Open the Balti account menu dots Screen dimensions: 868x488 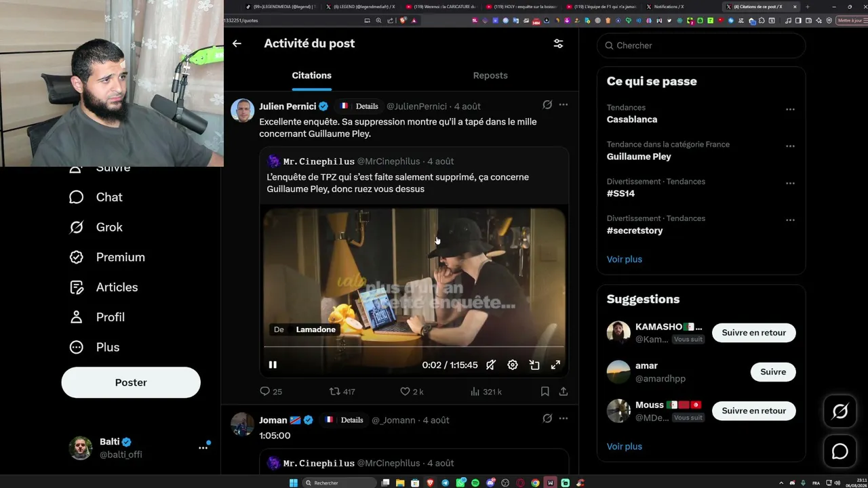(203, 448)
